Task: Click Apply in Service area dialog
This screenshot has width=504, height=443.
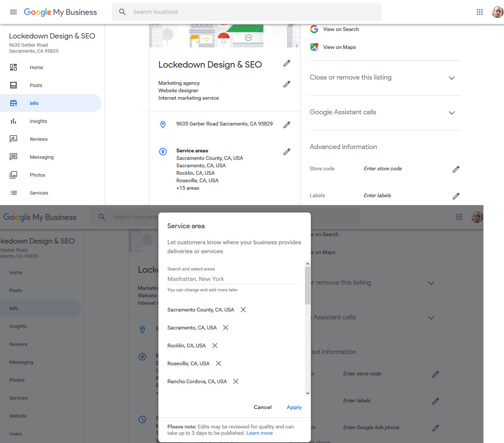Action: tap(294, 407)
